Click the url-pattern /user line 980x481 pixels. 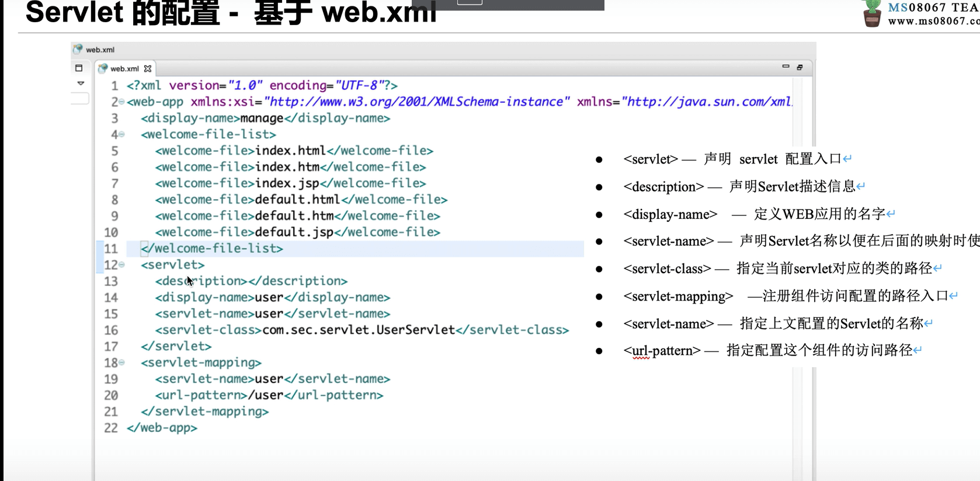[269, 395]
